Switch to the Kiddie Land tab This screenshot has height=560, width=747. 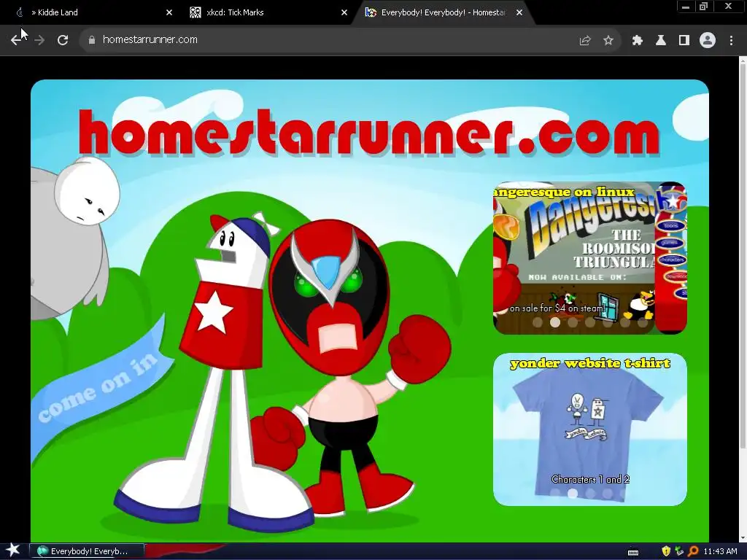(x=90, y=12)
